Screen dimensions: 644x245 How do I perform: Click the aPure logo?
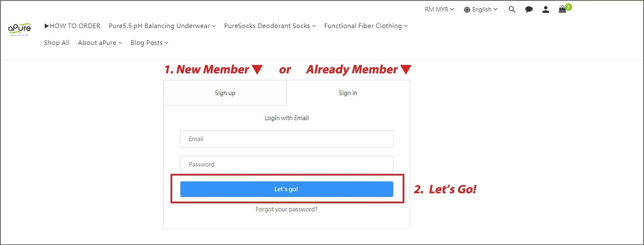pyautogui.click(x=19, y=29)
